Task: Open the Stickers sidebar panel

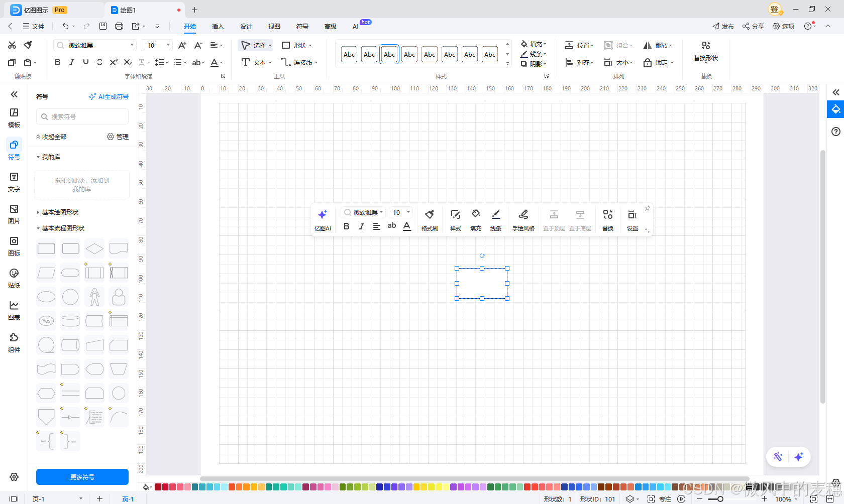Action: [14, 279]
